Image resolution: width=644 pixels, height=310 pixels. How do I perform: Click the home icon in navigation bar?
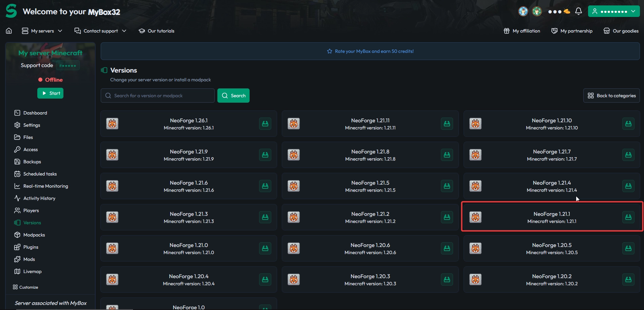[x=9, y=31]
